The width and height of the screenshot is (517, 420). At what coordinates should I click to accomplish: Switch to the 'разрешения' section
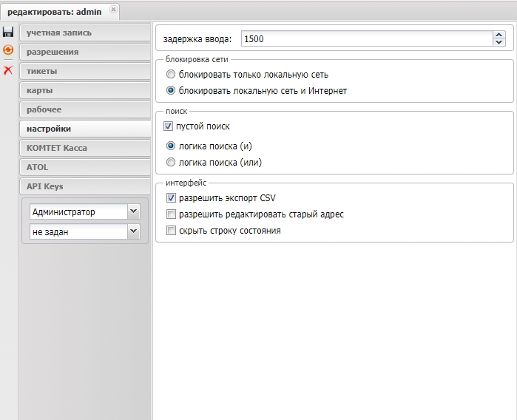(x=85, y=52)
